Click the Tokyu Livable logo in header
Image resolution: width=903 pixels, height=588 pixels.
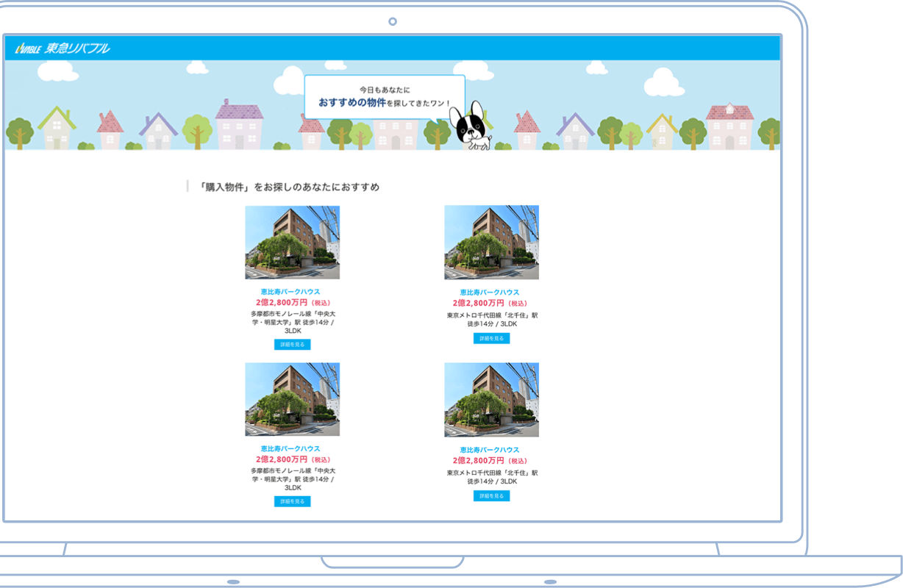(x=63, y=49)
